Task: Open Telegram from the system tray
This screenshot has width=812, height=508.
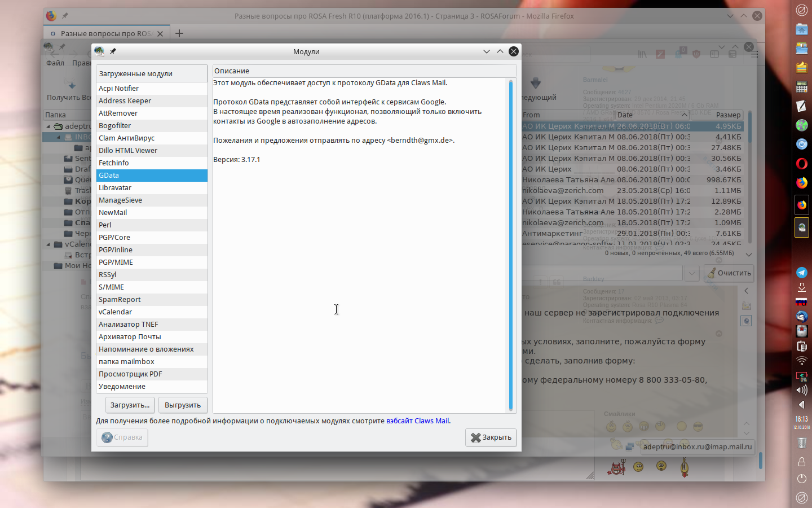Action: pyautogui.click(x=801, y=273)
